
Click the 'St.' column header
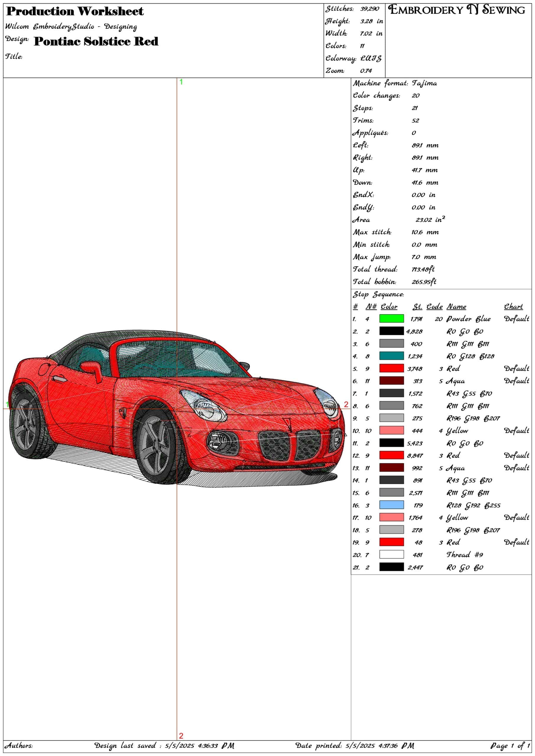pos(417,307)
